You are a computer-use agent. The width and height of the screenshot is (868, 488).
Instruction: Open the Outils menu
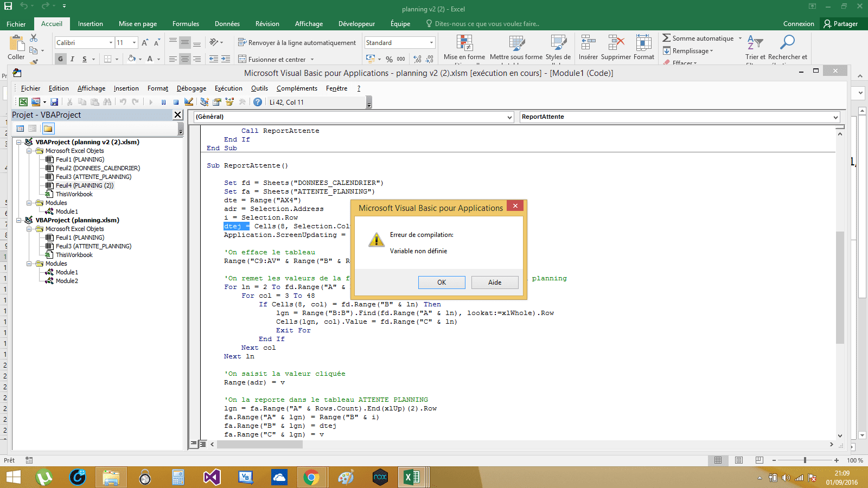[x=259, y=88]
